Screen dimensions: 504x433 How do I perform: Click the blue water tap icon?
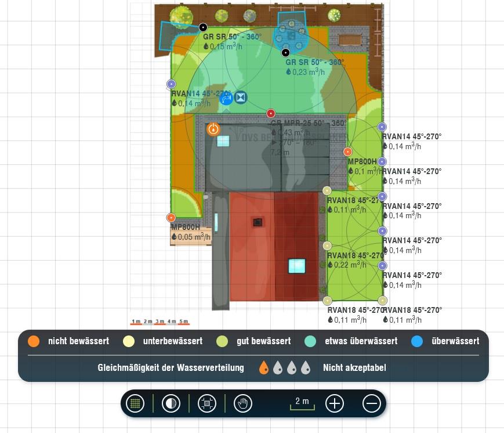pyautogui.click(x=226, y=99)
